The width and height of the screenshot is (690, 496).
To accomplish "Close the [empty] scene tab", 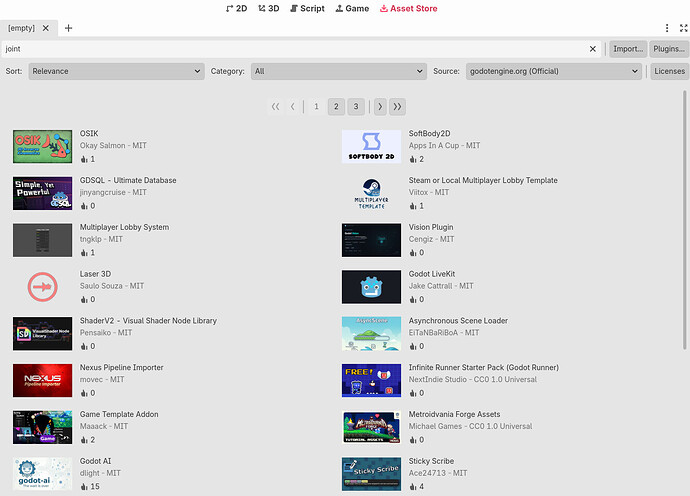I will [46, 28].
